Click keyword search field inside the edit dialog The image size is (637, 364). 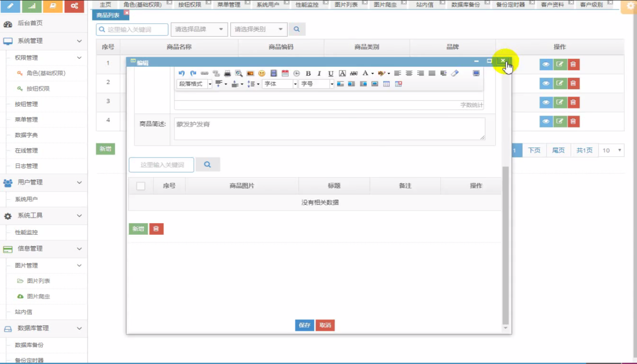pyautogui.click(x=162, y=165)
